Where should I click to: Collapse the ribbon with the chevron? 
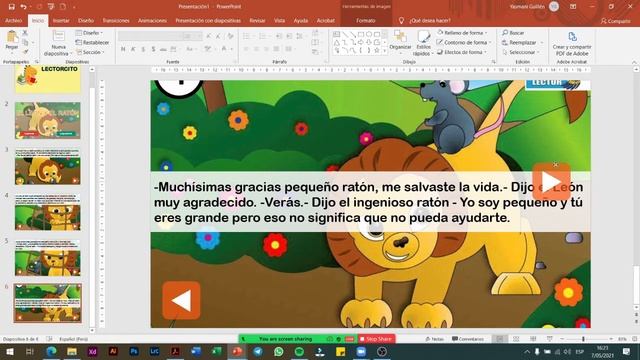(x=634, y=62)
